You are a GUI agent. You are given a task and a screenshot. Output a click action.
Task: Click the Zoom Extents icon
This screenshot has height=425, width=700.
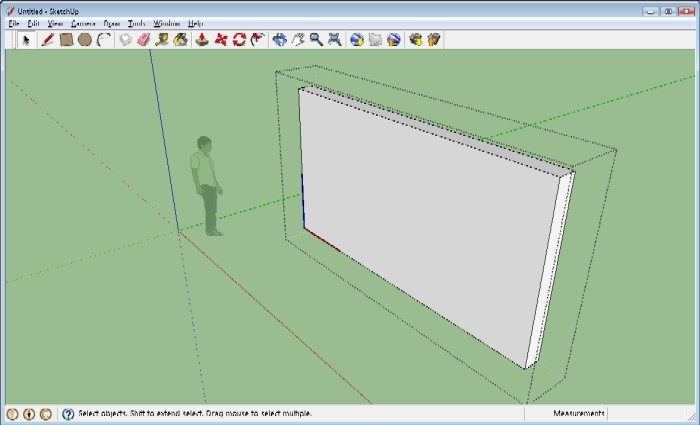click(334, 40)
